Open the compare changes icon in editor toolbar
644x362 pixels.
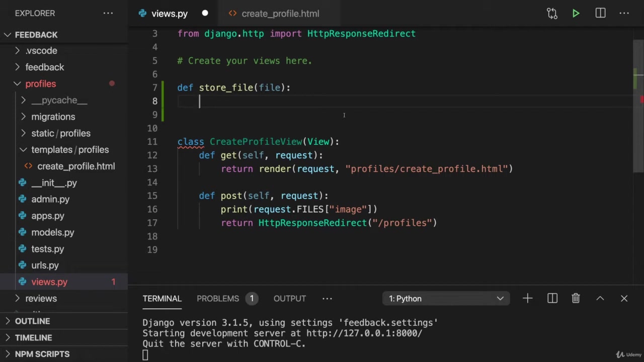point(552,14)
